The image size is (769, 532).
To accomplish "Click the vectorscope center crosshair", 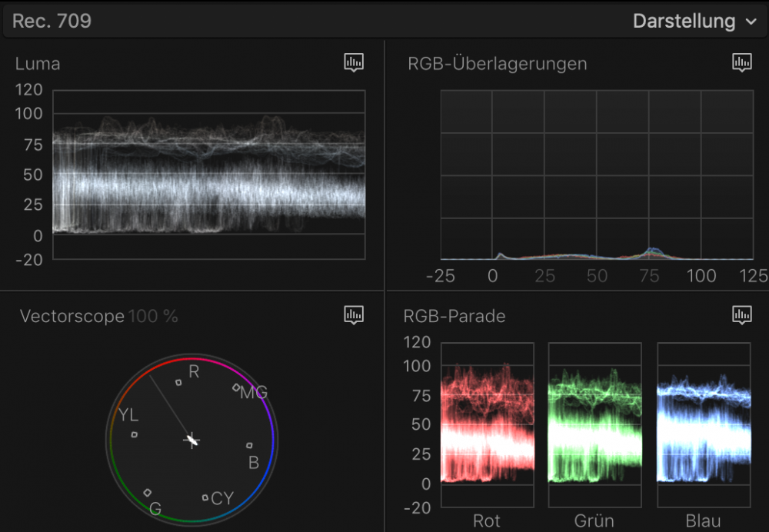I will [x=191, y=441].
